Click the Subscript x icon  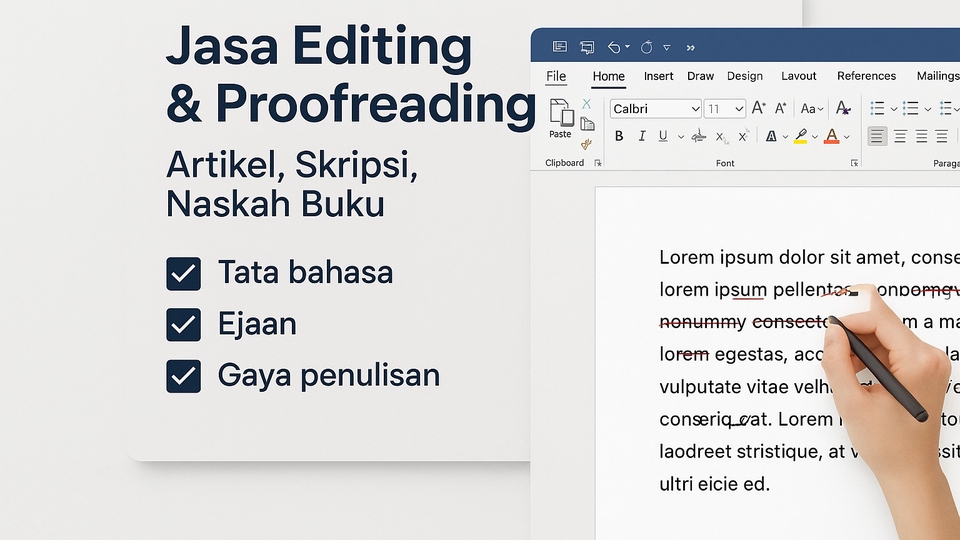click(x=721, y=137)
